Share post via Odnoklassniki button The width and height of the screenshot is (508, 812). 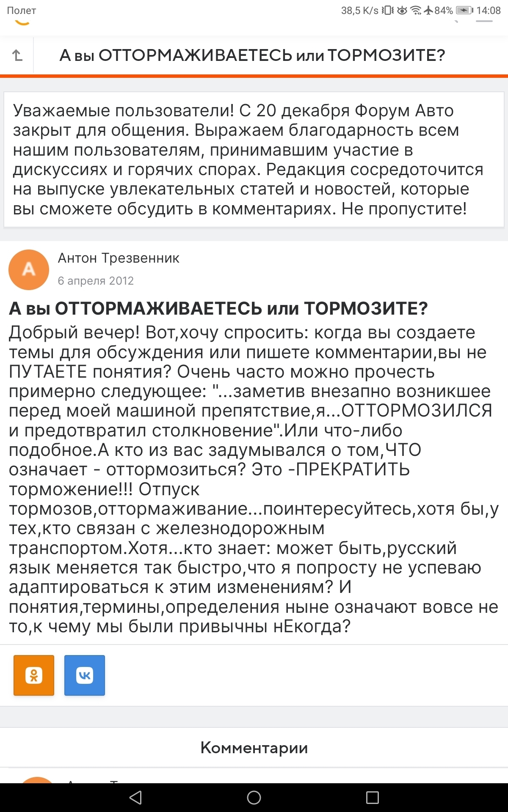34,675
